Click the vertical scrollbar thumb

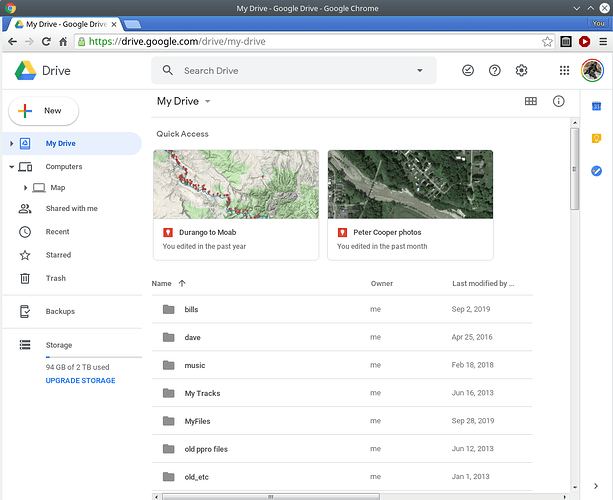coord(574,169)
